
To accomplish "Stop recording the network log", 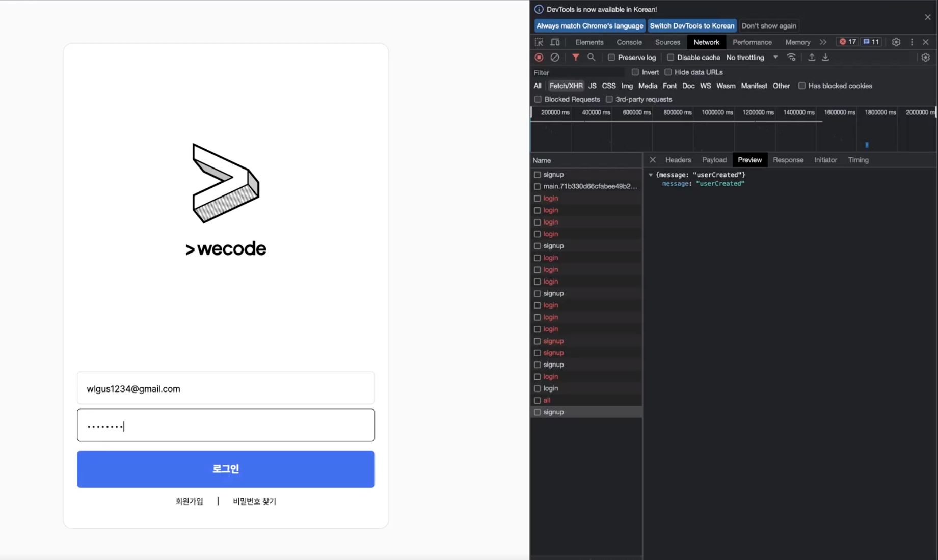I will (x=539, y=58).
